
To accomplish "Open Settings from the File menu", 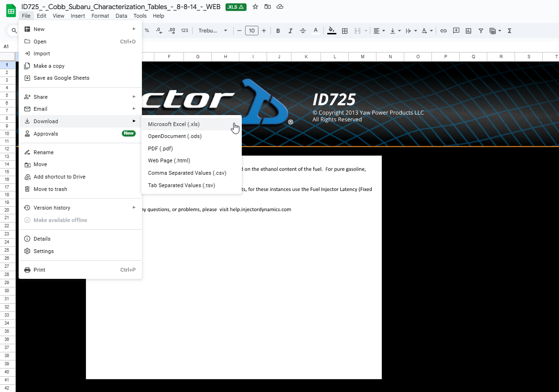I will click(x=80, y=251).
